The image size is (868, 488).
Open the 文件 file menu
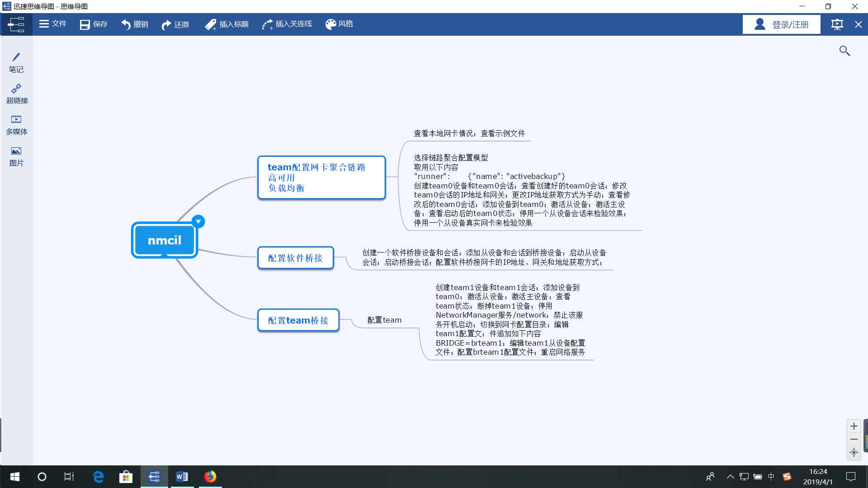pos(53,24)
